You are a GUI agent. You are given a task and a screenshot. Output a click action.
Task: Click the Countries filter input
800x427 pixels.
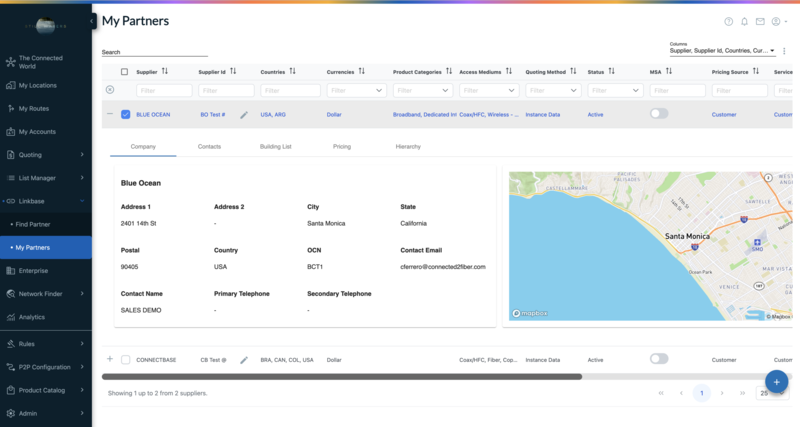pos(290,90)
